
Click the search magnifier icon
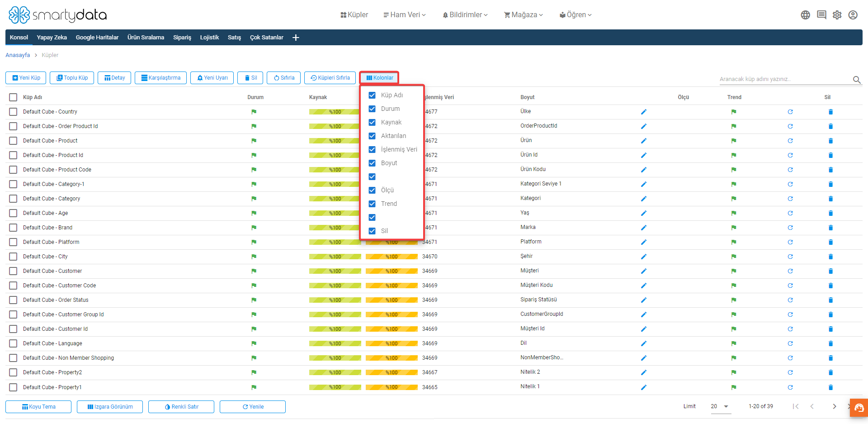(x=857, y=80)
